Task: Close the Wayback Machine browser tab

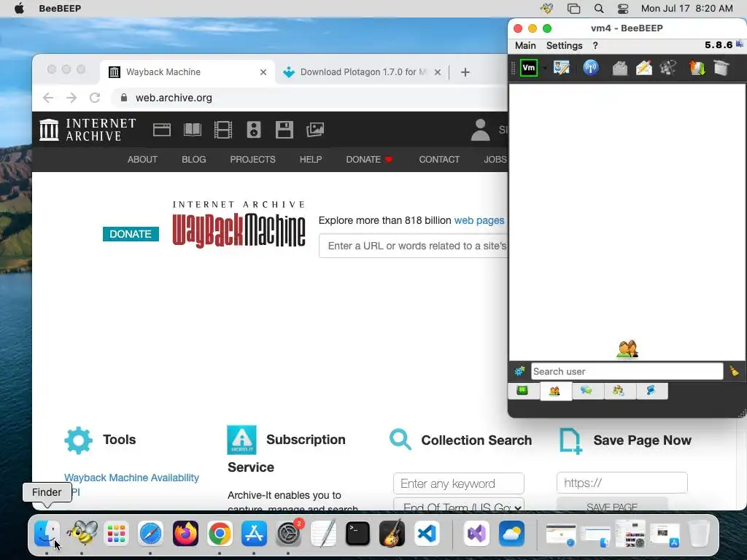Action: pos(263,72)
